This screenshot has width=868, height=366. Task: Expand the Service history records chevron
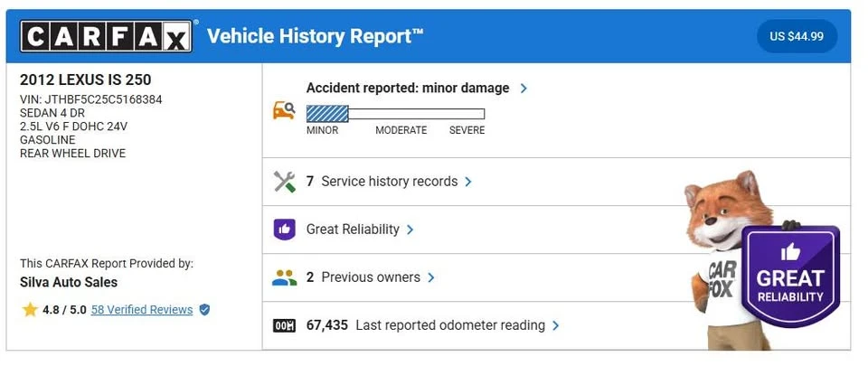point(468,182)
